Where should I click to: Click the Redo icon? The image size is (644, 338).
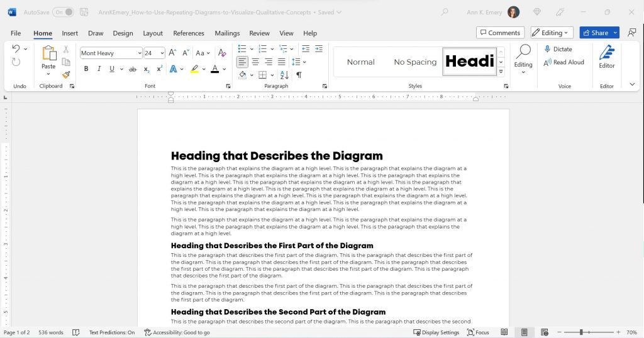16,62
